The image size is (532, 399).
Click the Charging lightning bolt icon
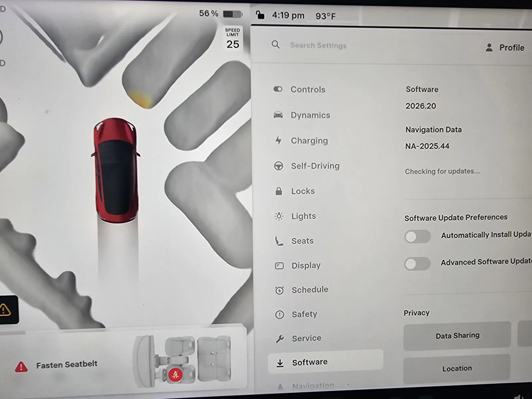pos(278,140)
